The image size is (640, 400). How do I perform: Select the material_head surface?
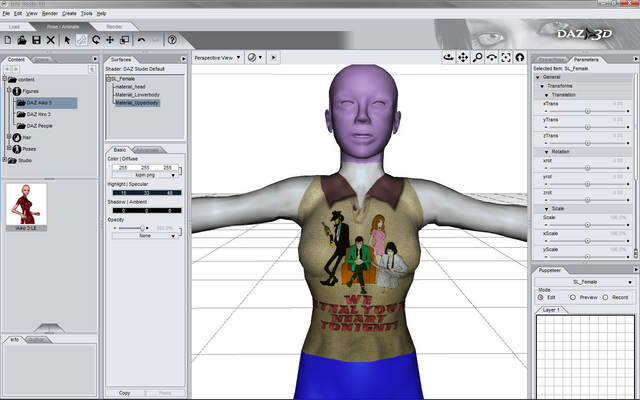[130, 87]
